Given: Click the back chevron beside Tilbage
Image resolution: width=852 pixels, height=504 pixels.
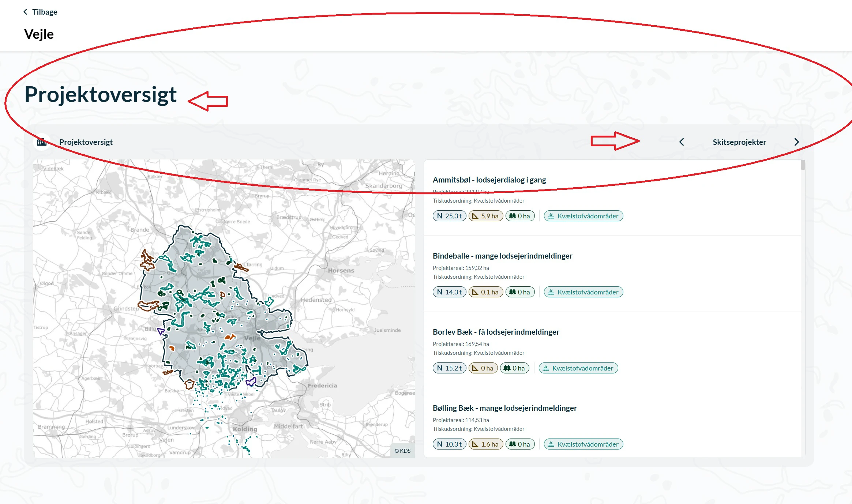Looking at the screenshot, I should 25,12.
